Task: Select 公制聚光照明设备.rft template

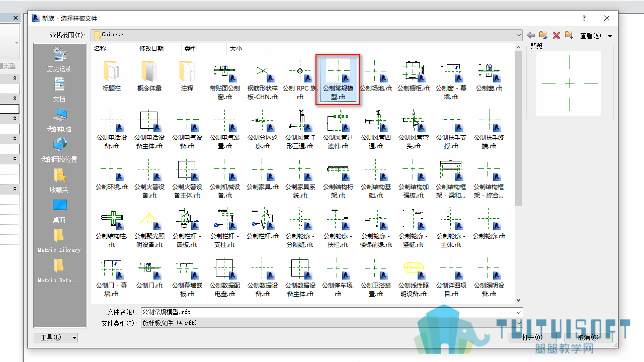Action: click(x=149, y=228)
